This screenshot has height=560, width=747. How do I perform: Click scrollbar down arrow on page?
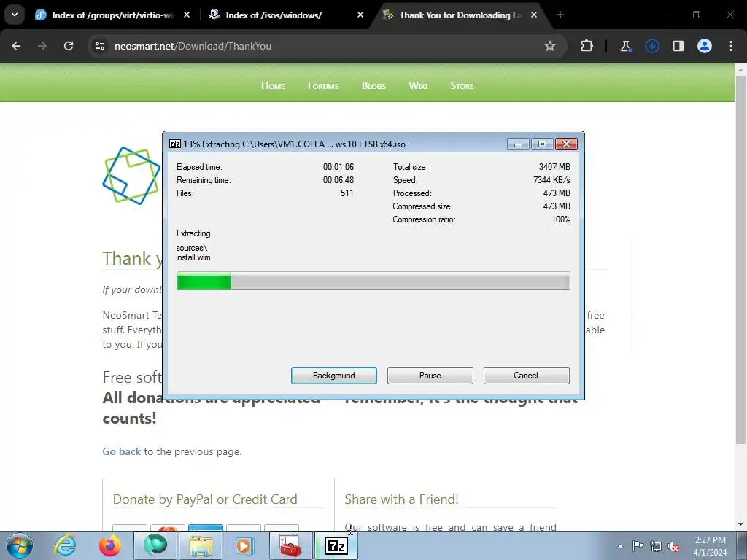(x=740, y=524)
